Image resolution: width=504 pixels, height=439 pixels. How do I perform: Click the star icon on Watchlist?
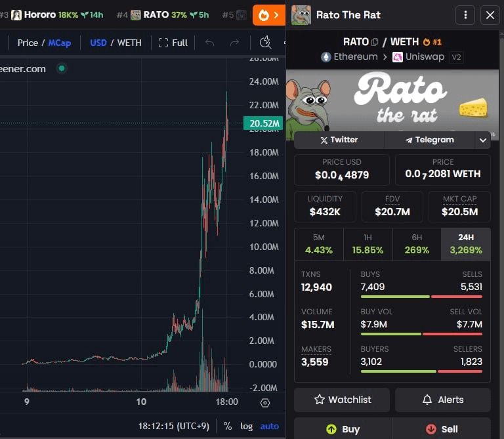319,400
